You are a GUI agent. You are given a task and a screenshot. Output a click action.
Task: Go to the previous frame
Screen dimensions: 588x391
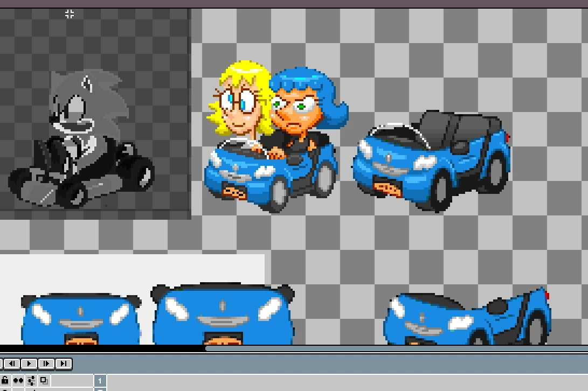(12, 363)
